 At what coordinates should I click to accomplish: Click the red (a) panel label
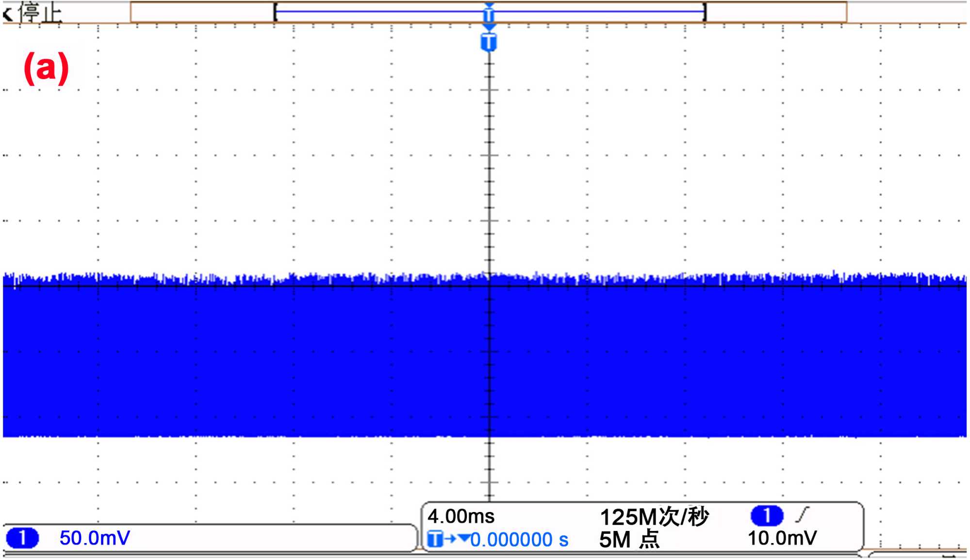(x=46, y=68)
